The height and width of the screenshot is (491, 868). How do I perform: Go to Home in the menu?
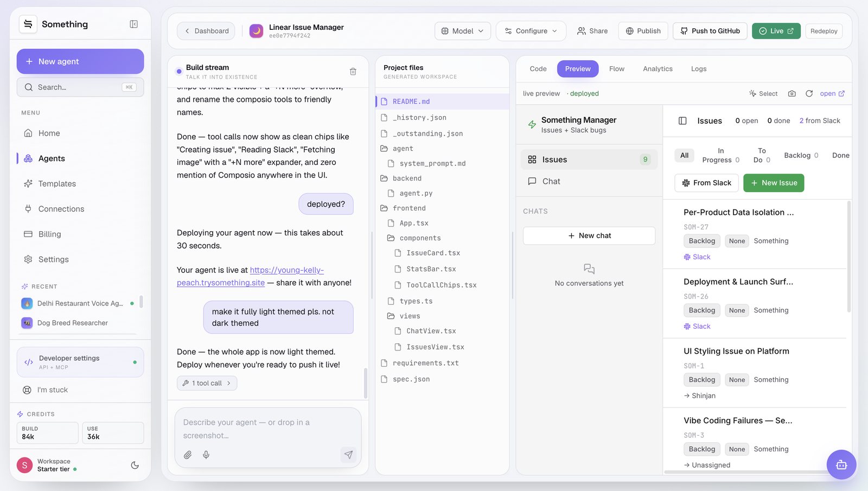tap(80, 133)
